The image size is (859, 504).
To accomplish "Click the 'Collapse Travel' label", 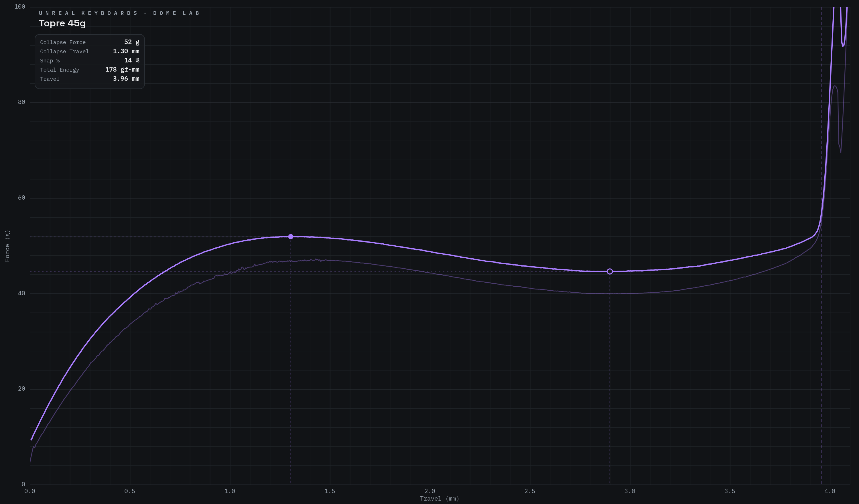I will [64, 52].
